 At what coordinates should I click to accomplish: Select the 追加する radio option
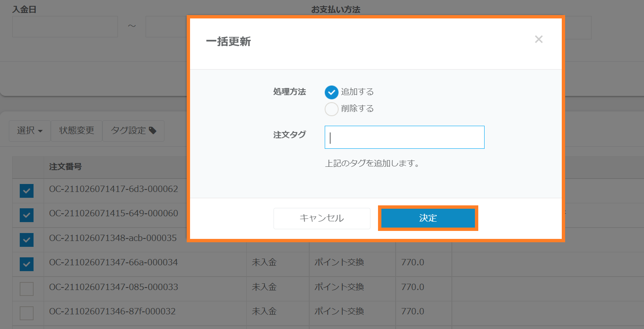[x=331, y=92]
